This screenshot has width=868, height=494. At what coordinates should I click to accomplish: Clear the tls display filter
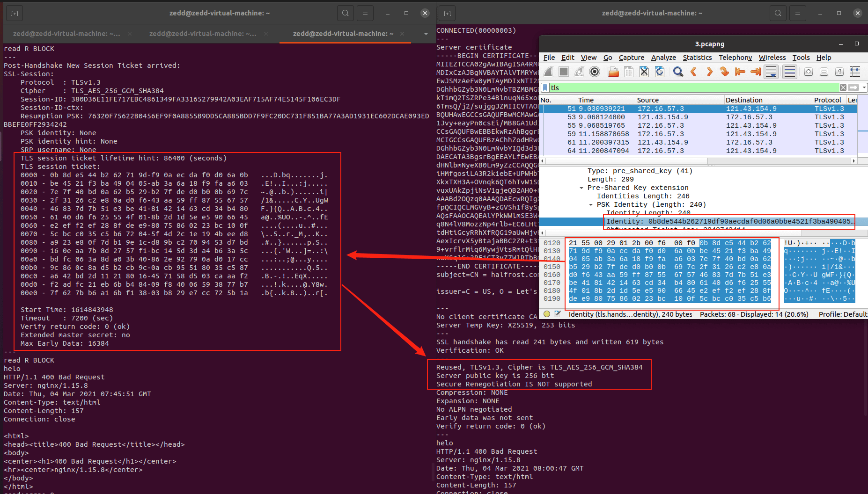point(843,87)
